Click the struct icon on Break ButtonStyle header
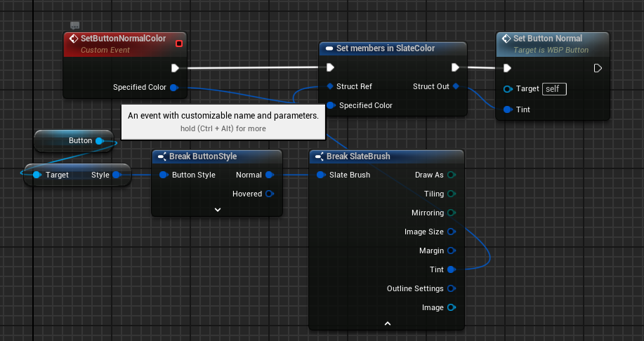644x341 pixels. click(x=162, y=156)
